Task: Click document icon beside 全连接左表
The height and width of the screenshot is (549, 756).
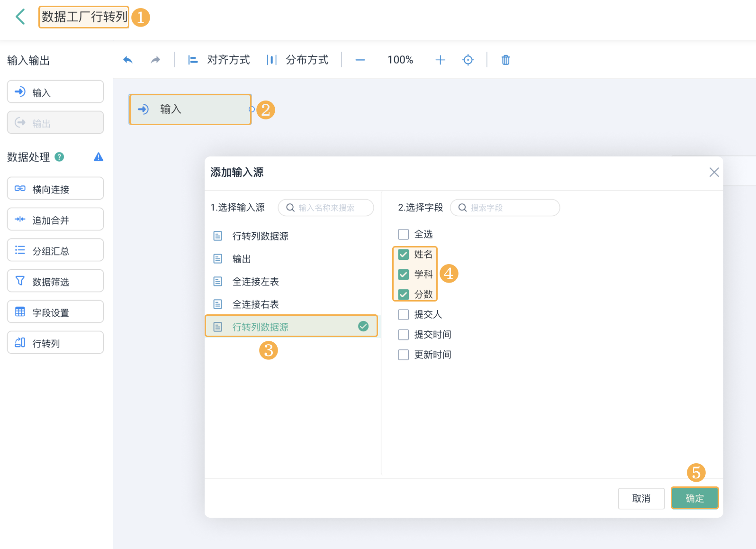Action: click(217, 282)
